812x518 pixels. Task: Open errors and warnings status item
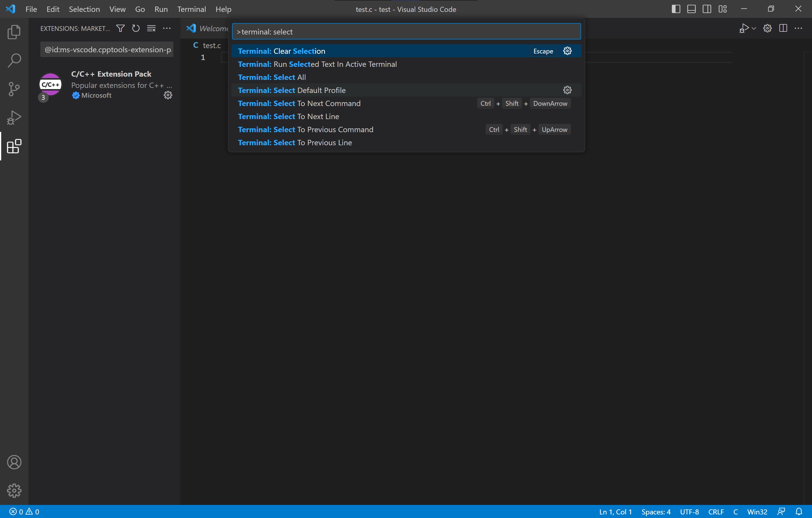pos(24,511)
